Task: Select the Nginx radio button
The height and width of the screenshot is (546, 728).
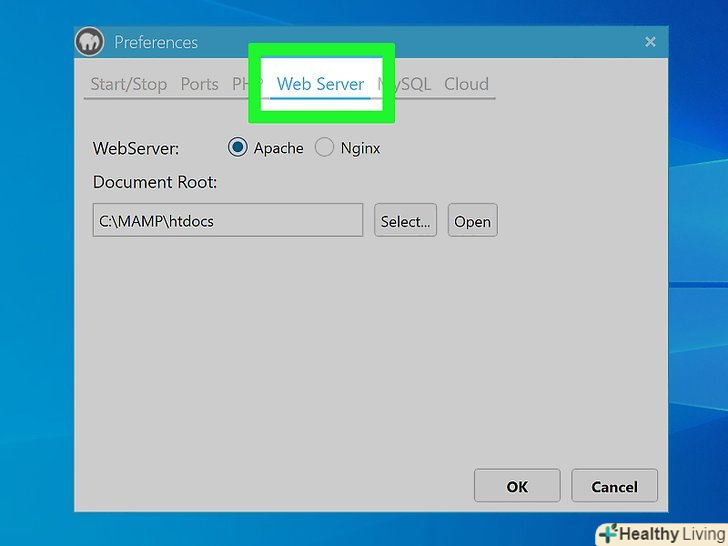Action: pos(324,148)
